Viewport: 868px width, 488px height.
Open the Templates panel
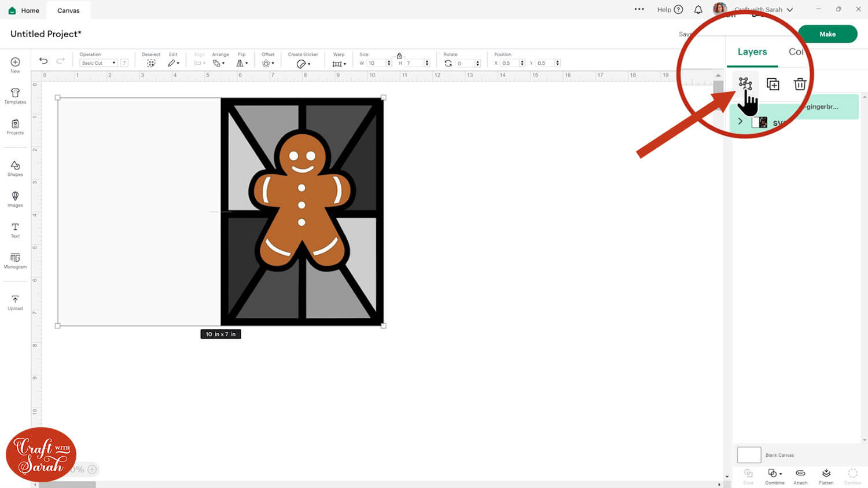(15, 96)
